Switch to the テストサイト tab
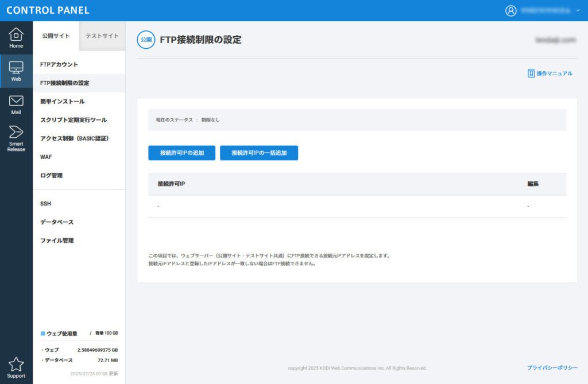Screen dimensions: 588x384 [102, 36]
